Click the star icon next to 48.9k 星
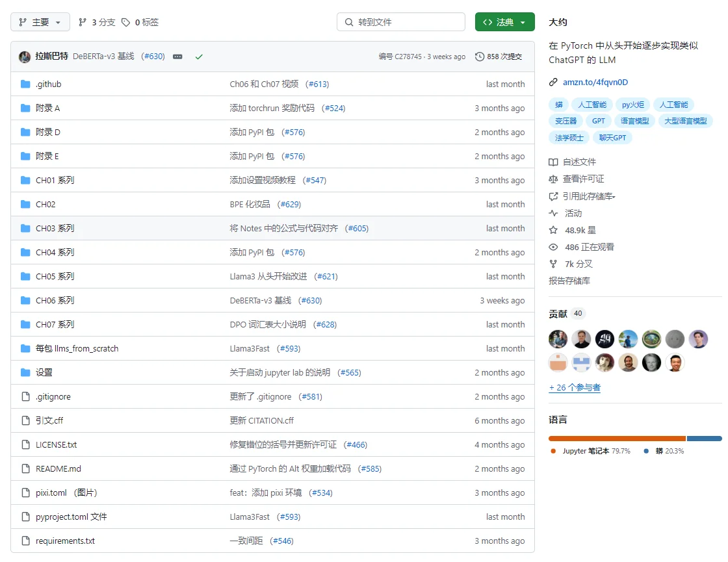This screenshot has height=562, width=728. pyautogui.click(x=553, y=230)
